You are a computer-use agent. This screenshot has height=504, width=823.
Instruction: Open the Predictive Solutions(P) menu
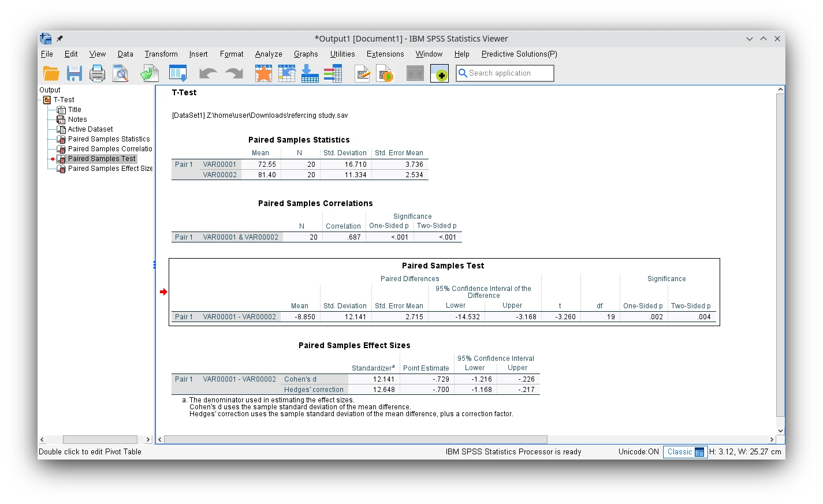[x=519, y=54]
